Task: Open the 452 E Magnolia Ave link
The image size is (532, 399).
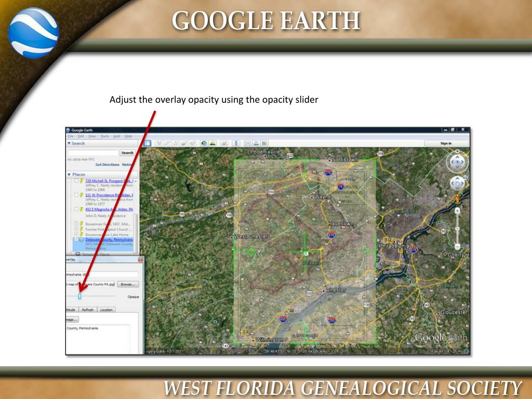Action: [x=109, y=209]
